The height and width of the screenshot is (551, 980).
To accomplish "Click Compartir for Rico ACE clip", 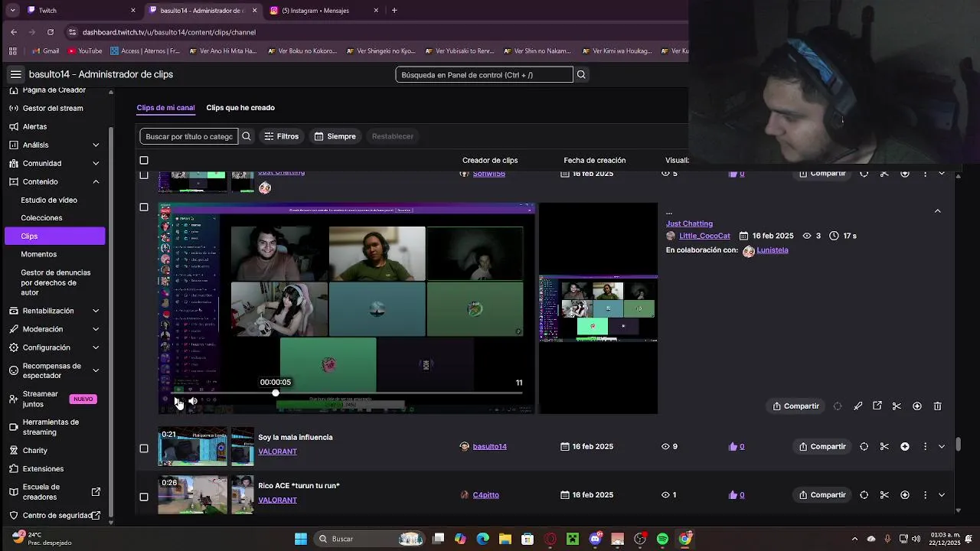I will (822, 495).
